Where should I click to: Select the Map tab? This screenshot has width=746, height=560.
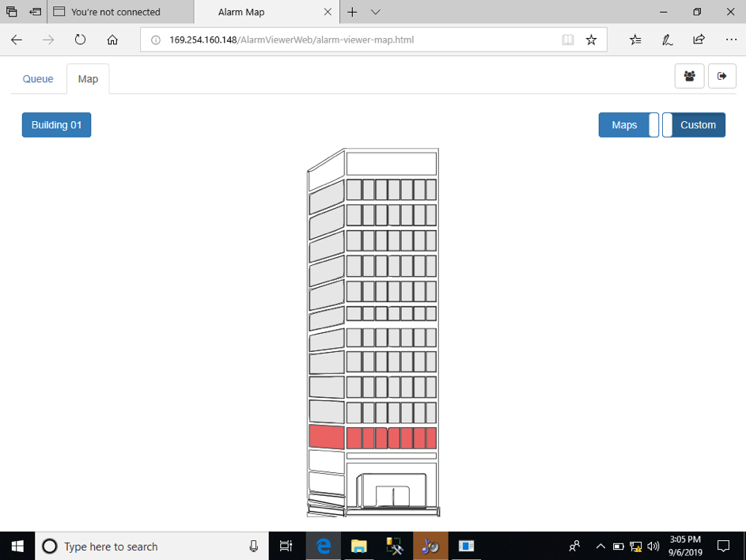88,79
